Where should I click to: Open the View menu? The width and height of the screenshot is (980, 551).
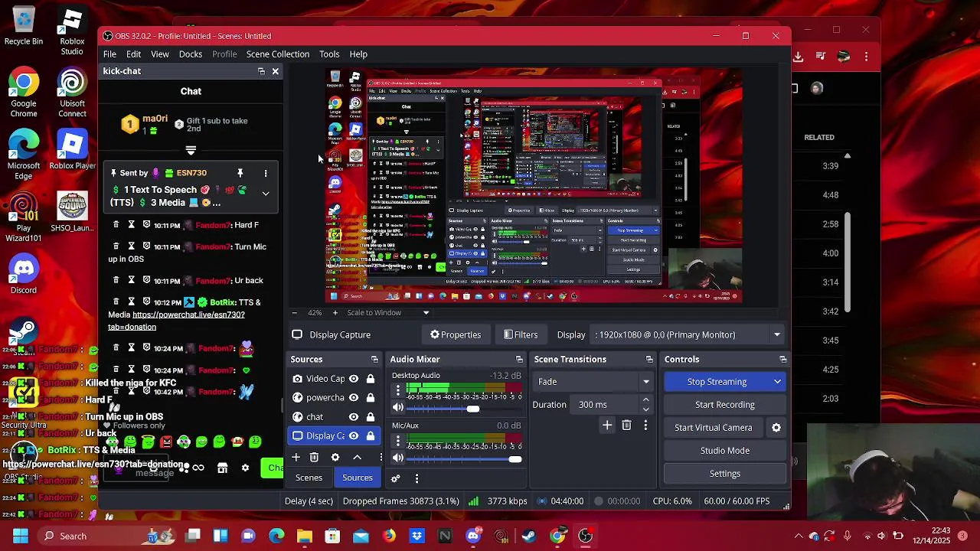(x=159, y=54)
